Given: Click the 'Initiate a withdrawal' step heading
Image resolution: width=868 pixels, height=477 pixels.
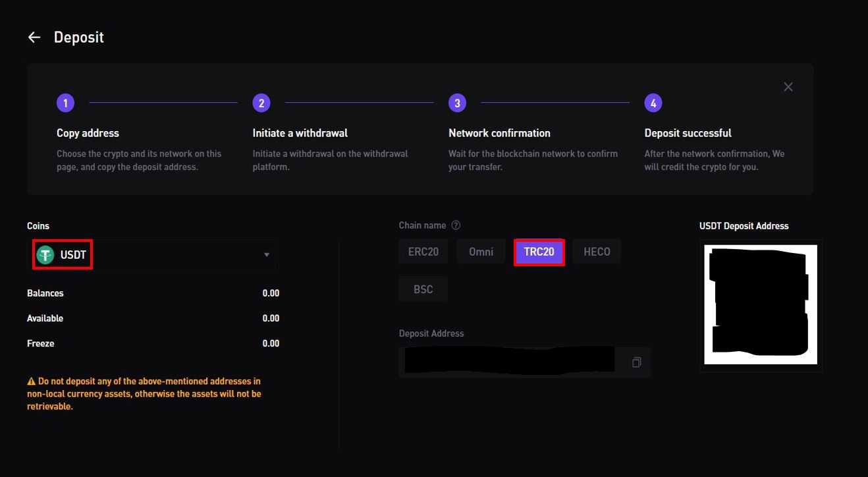Looking at the screenshot, I should tap(300, 133).
